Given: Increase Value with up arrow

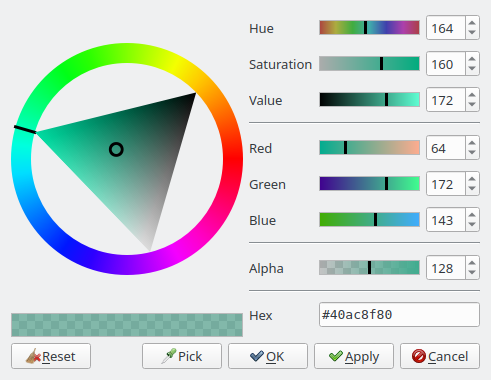Looking at the screenshot, I should [x=472, y=95].
